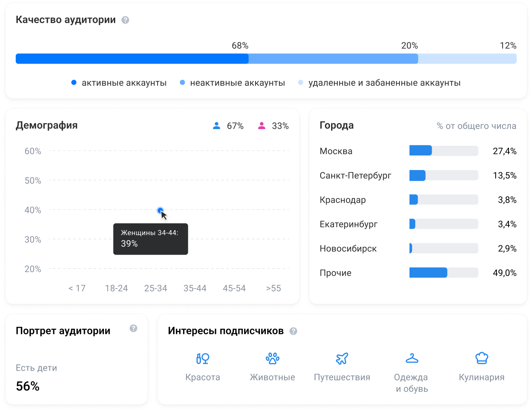Select the Красота interest icon
Screen dimensions: 532x412
click(x=203, y=359)
